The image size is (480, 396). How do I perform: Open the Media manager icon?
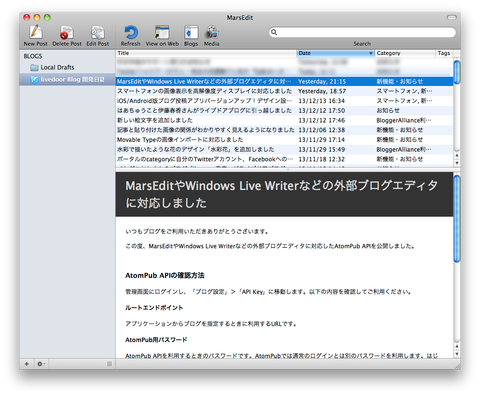tap(211, 35)
